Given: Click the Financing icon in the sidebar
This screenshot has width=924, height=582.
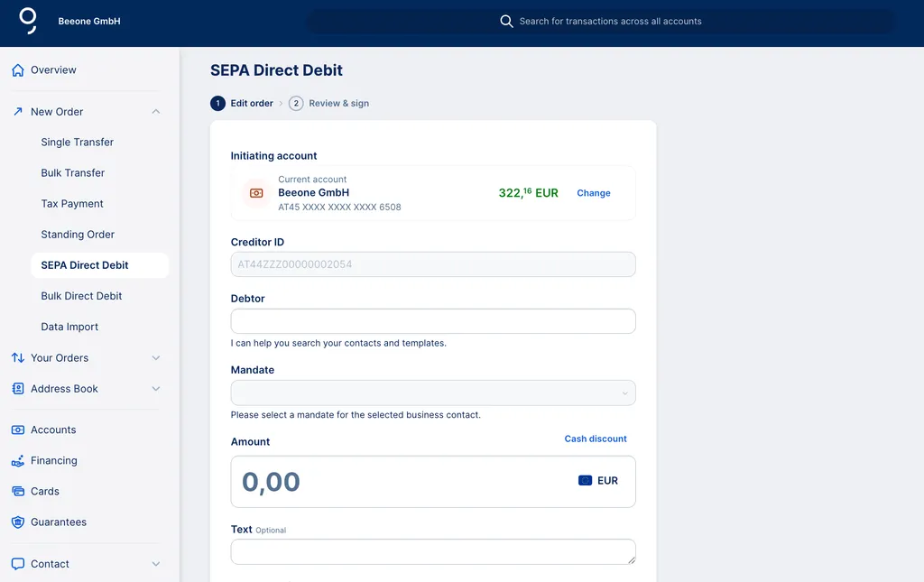Looking at the screenshot, I should point(16,460).
